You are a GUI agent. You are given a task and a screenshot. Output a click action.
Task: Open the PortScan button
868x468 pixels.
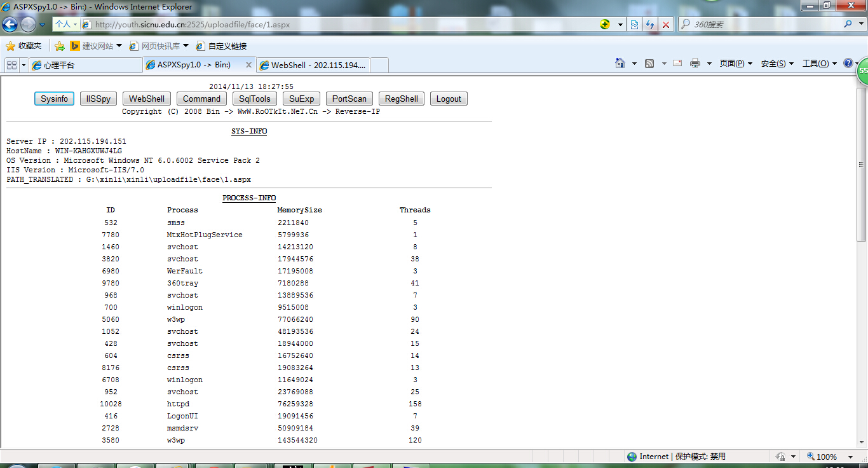pos(349,99)
